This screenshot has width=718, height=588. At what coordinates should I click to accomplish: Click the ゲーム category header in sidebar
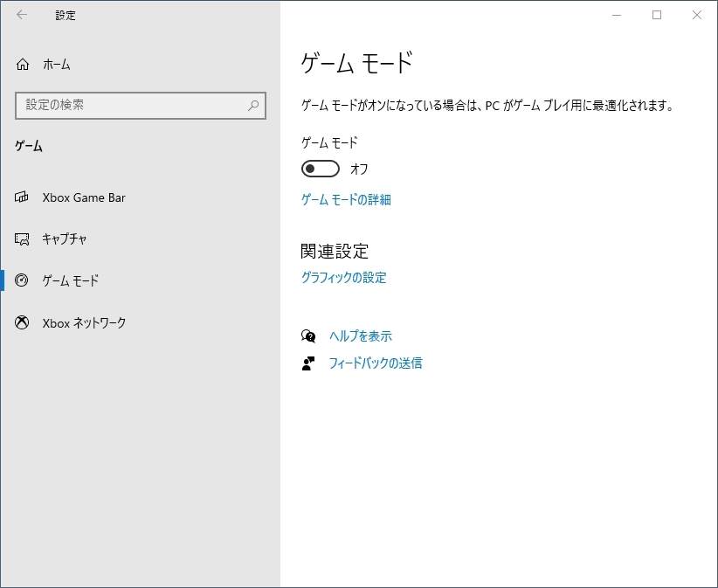pos(29,146)
